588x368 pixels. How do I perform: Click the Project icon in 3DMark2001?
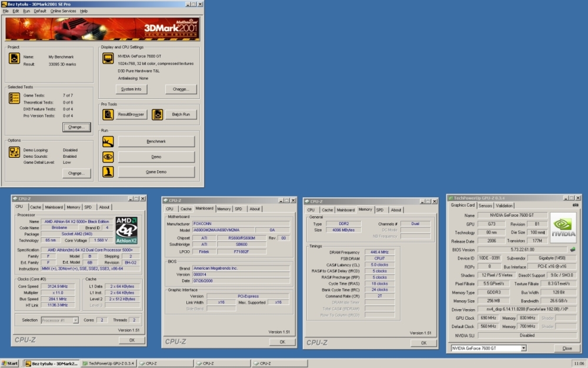pyautogui.click(x=14, y=58)
